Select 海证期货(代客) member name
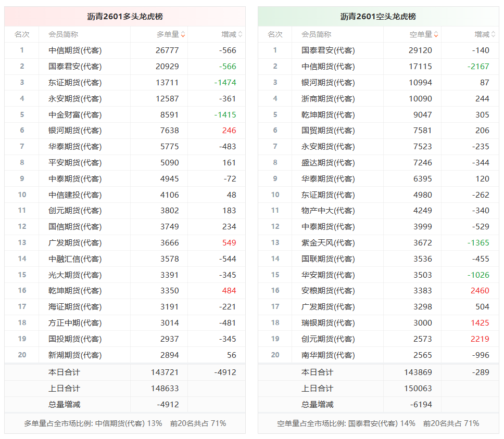Viewport: 504px width, 439px height. tap(75, 307)
